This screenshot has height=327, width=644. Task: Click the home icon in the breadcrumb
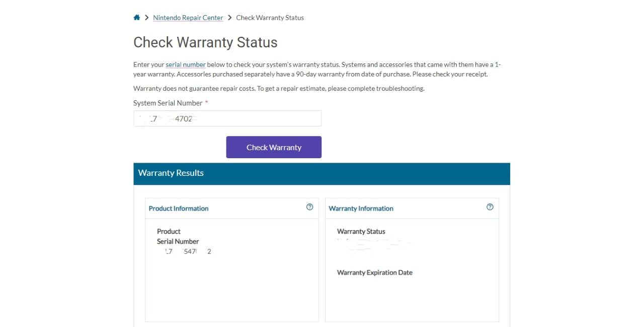pos(137,18)
